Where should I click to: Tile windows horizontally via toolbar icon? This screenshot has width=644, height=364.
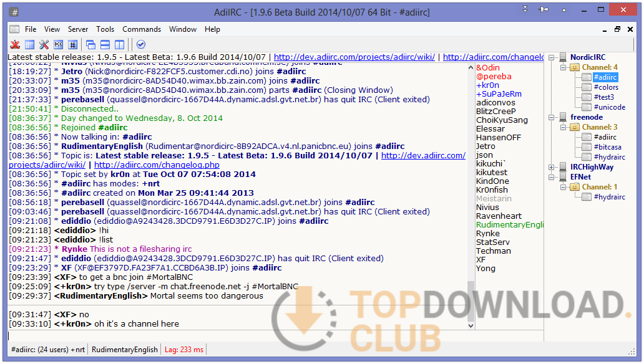[x=105, y=45]
